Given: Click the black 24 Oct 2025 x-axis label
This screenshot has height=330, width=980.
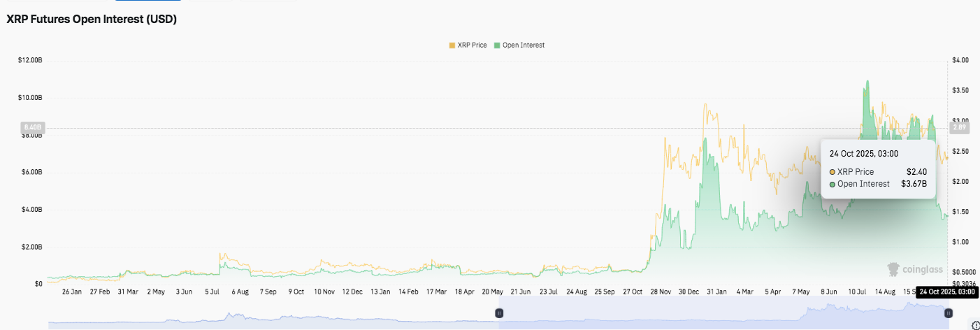Looking at the screenshot, I should 948,292.
